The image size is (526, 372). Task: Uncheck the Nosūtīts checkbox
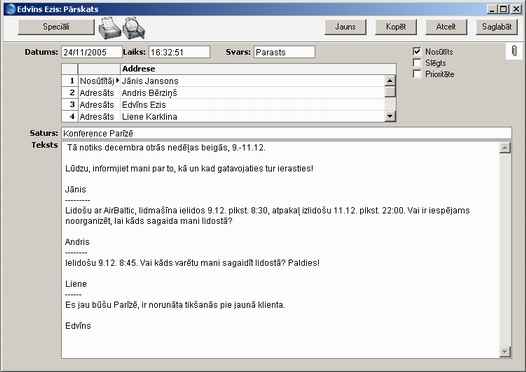click(417, 51)
